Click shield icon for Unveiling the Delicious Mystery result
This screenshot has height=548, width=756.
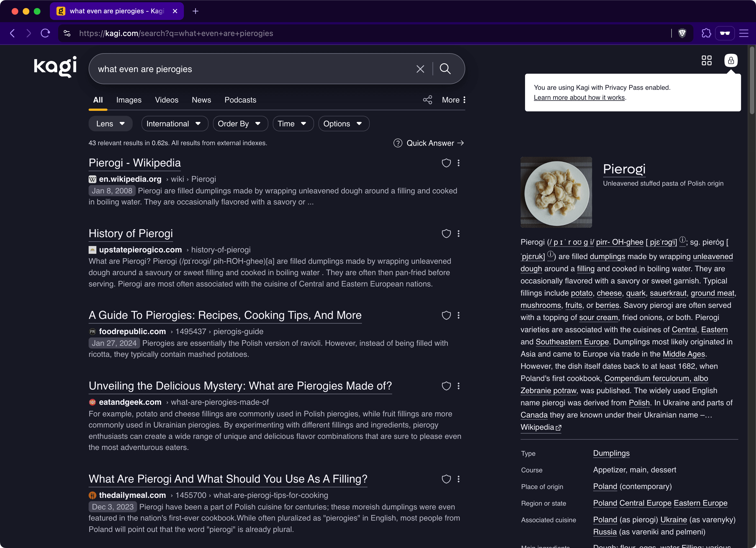point(446,386)
